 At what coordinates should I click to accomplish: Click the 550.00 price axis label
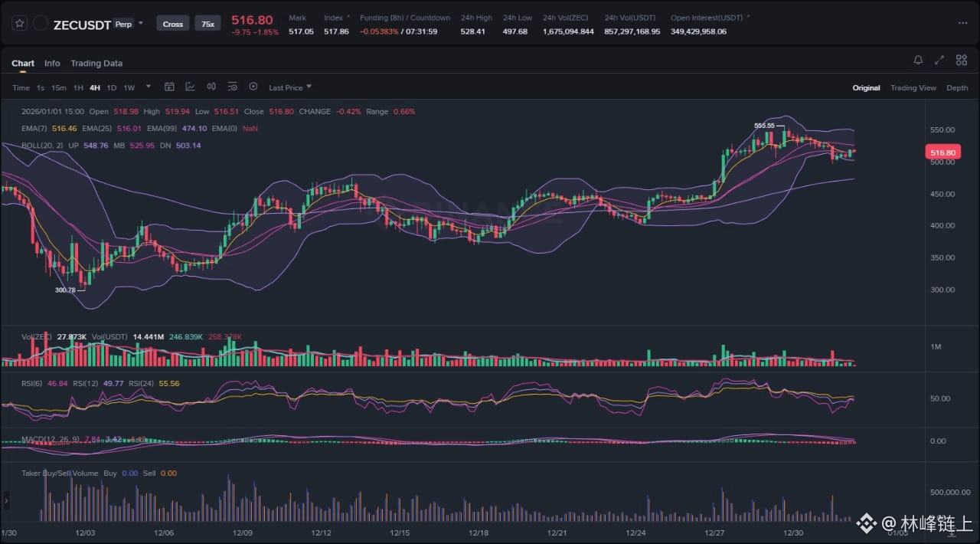point(942,130)
